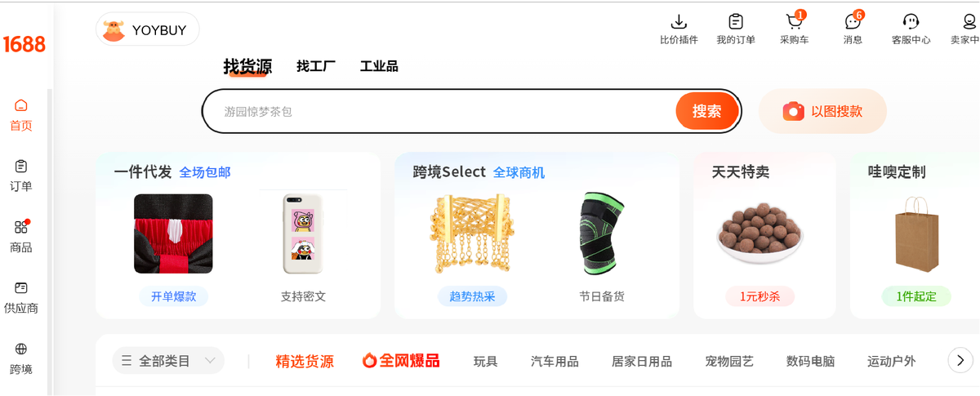Screen dimensions: 980x396
Task: Focus the search input field
Action: 441,111
